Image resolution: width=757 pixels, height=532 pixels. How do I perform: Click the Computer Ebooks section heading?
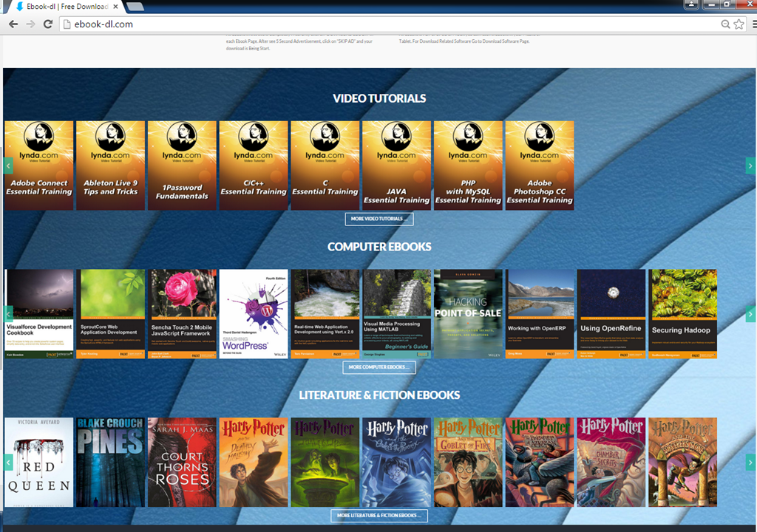click(x=379, y=247)
